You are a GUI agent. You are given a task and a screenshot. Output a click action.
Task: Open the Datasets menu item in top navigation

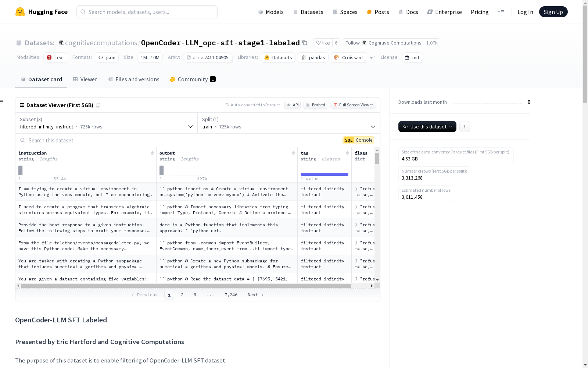308,12
